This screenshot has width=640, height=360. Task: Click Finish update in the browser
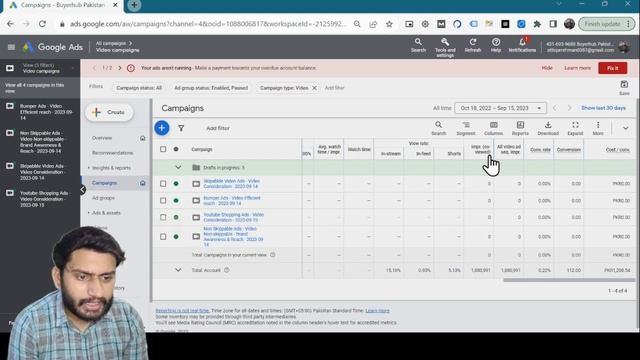pyautogui.click(x=606, y=24)
